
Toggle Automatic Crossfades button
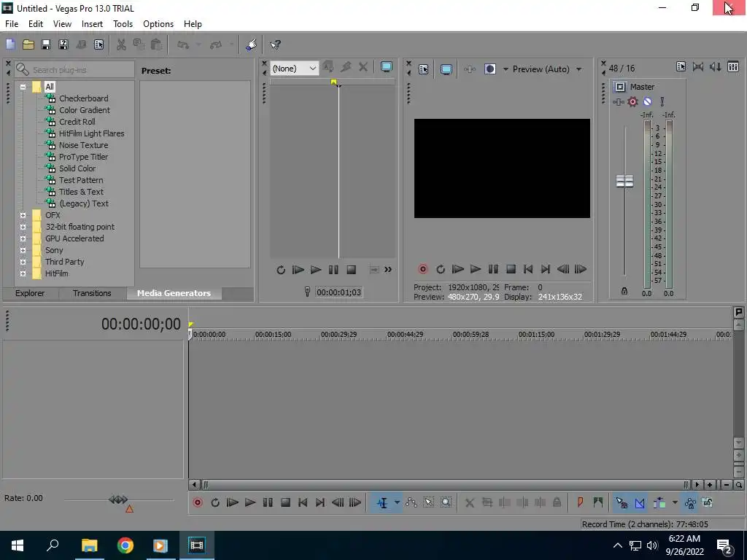pyautogui.click(x=639, y=502)
